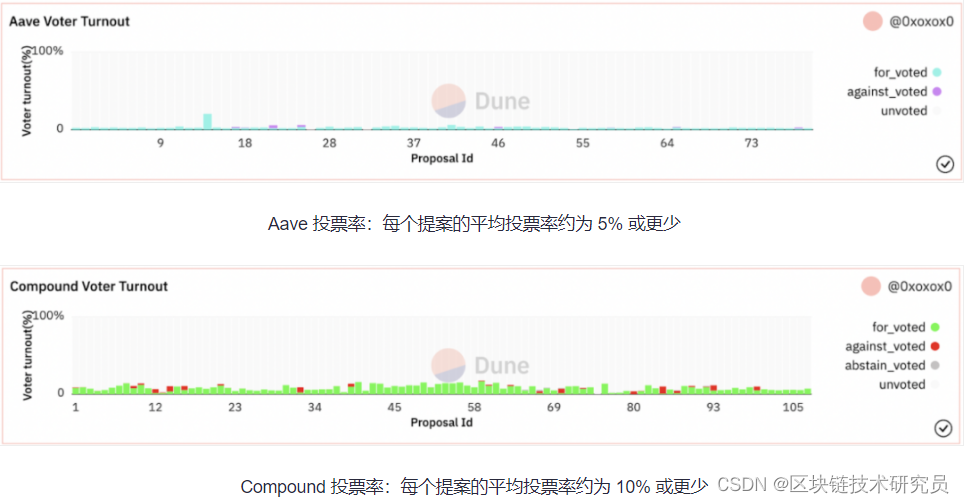The height and width of the screenshot is (503, 964).
Task: Open the @0xoxox0 author link on Compound chart
Action: click(919, 287)
